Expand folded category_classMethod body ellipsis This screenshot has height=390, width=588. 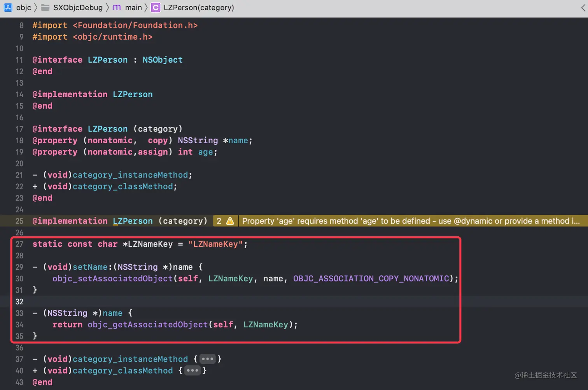click(192, 371)
